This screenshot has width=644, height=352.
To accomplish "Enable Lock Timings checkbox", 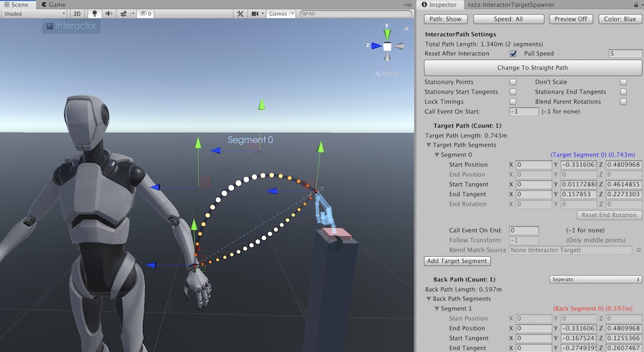I will tap(513, 102).
